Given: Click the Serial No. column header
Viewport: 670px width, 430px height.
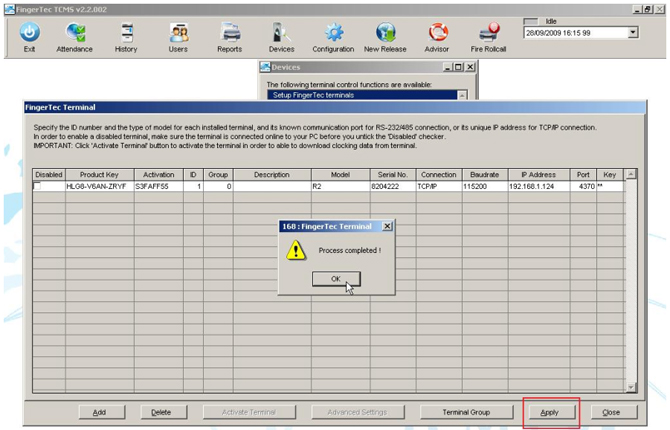Looking at the screenshot, I should [x=393, y=174].
